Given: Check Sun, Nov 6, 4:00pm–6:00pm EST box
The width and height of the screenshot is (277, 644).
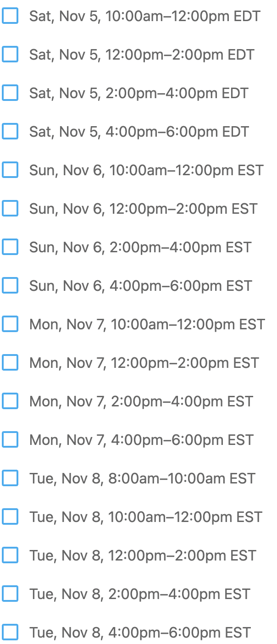Looking at the screenshot, I should pyautogui.click(x=10, y=286).
